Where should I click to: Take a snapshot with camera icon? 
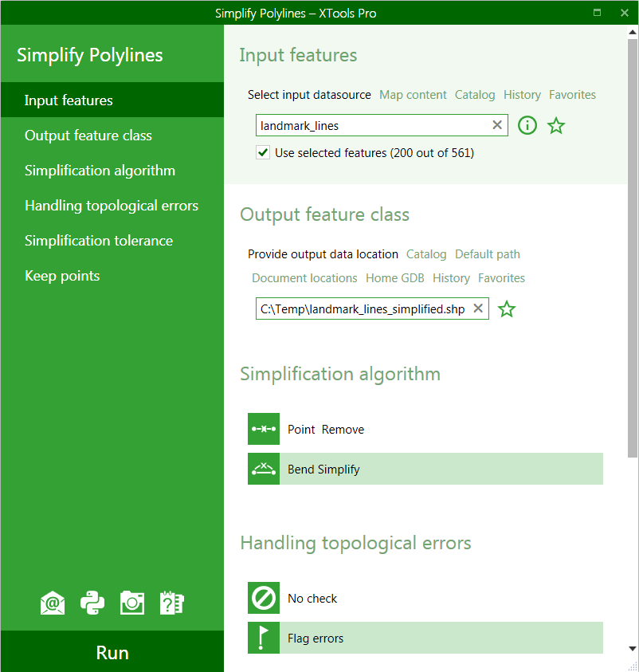click(x=132, y=603)
